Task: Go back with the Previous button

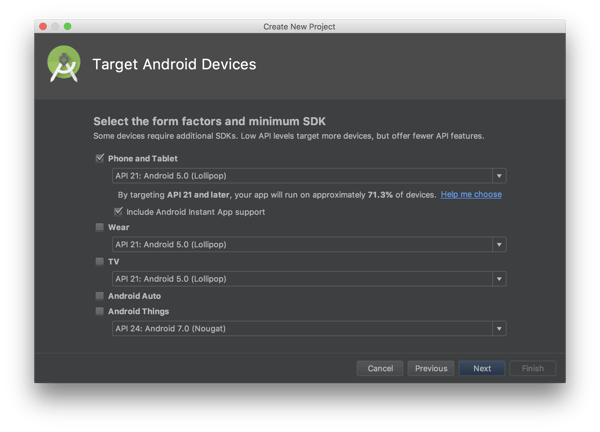Action: 431,368
